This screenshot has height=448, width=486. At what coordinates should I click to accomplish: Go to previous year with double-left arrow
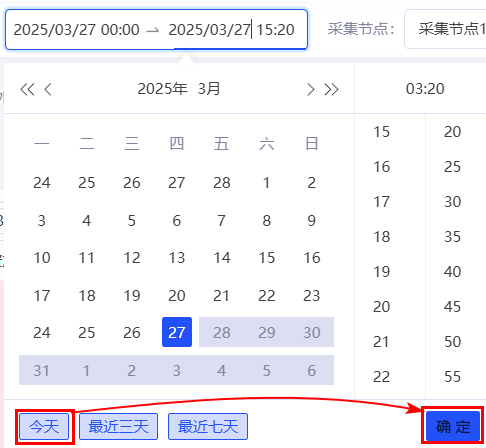[x=27, y=89]
